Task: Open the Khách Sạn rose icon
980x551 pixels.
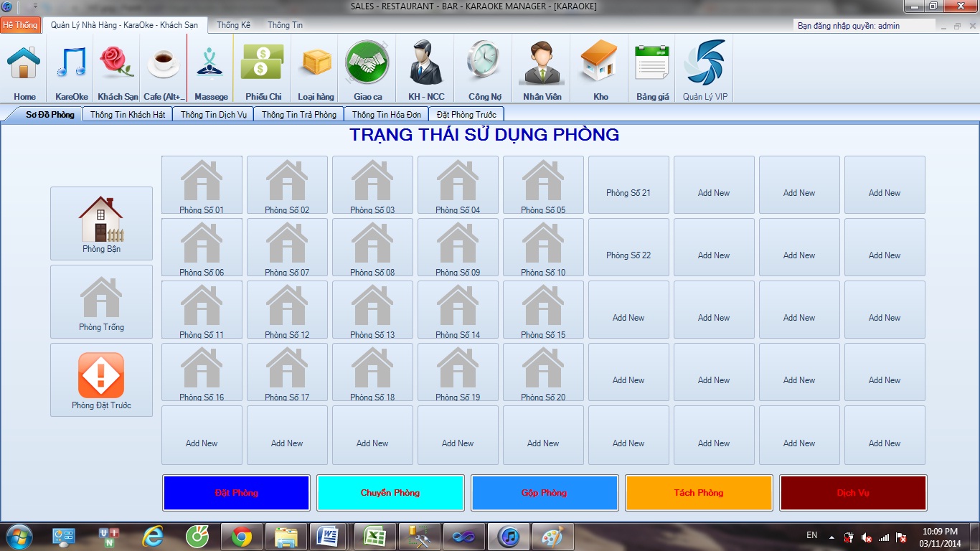Action: pos(118,69)
